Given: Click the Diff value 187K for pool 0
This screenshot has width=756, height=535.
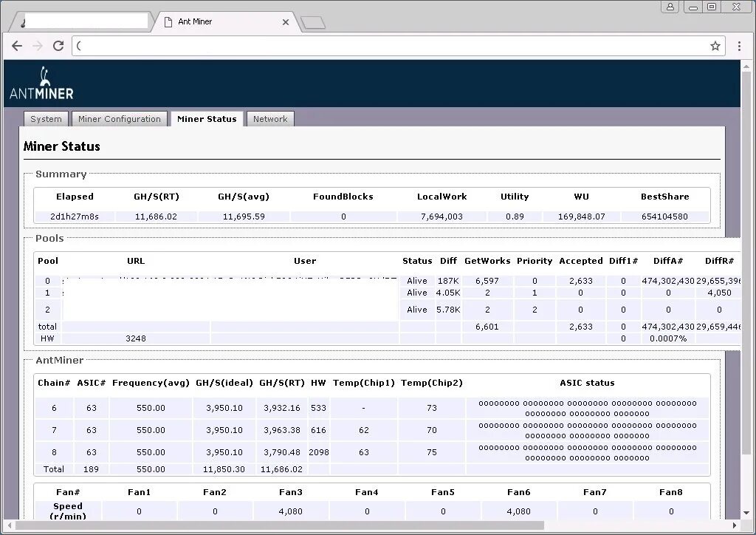Looking at the screenshot, I should pyautogui.click(x=448, y=281).
